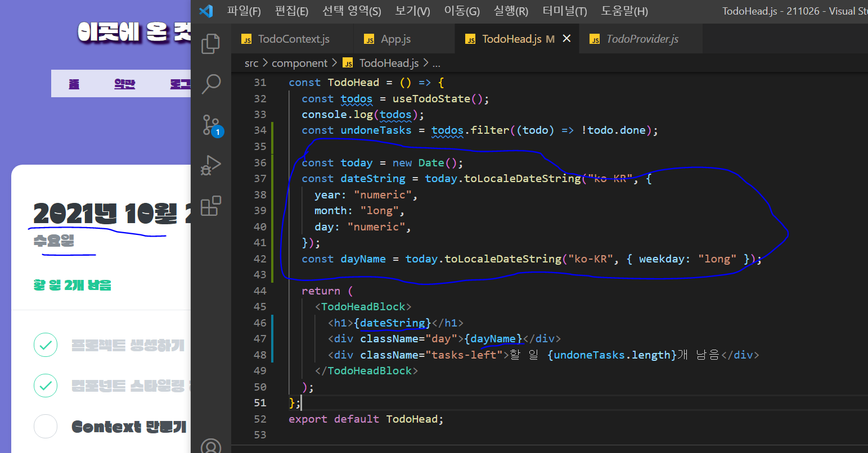868x453 pixels.
Task: Open the 실행(R) menu
Action: 511,11
